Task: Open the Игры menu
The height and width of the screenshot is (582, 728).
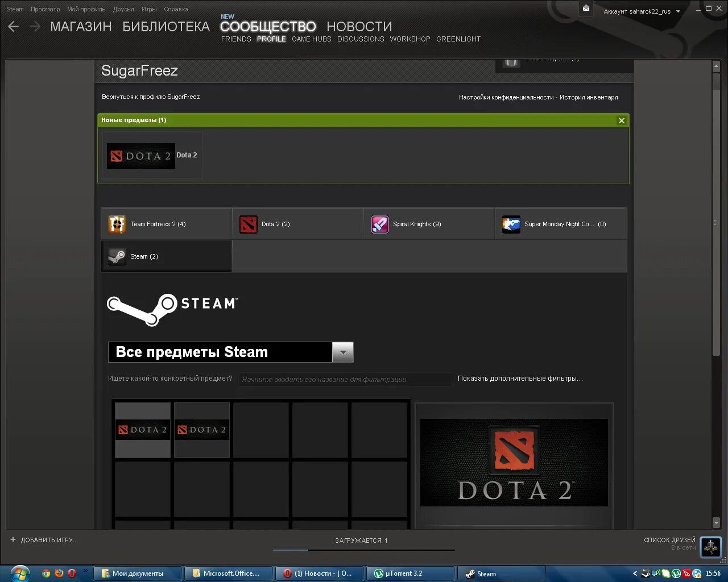Action: click(x=149, y=9)
